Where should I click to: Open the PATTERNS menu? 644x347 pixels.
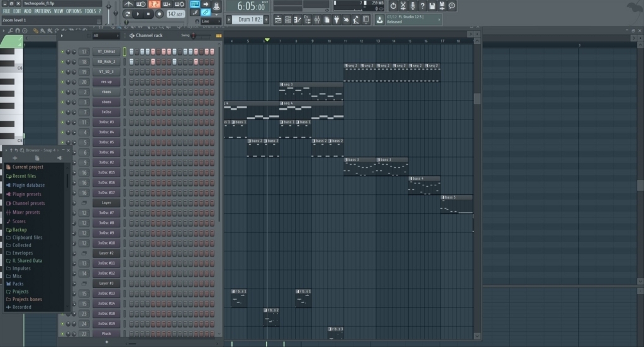tap(43, 11)
